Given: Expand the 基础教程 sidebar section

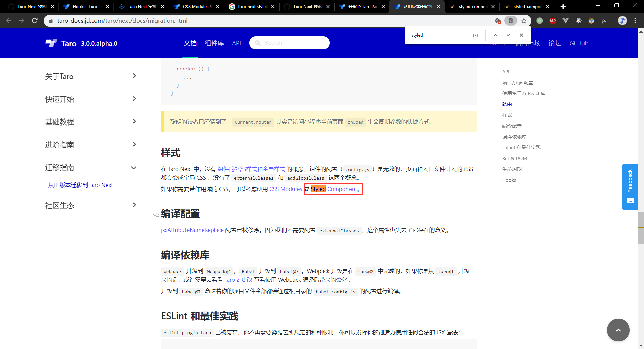Looking at the screenshot, I should click(134, 121).
